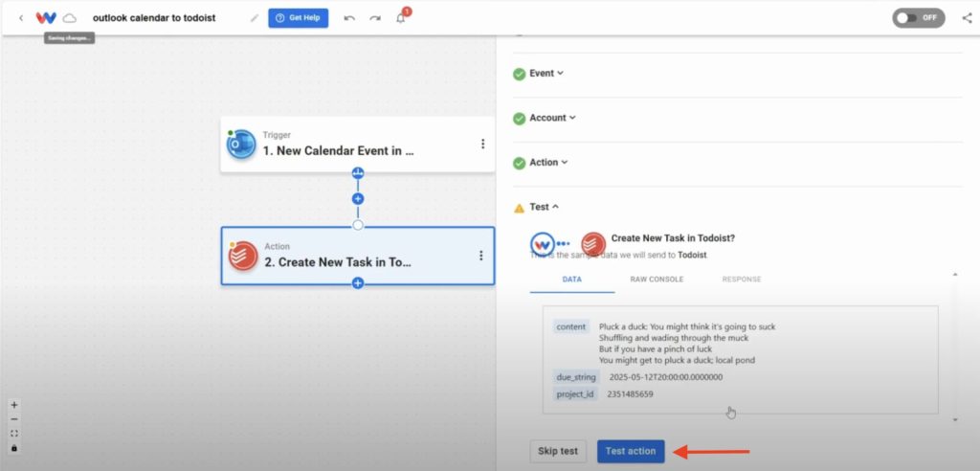Expand the Event section
This screenshot has height=471, width=980.
point(546,73)
